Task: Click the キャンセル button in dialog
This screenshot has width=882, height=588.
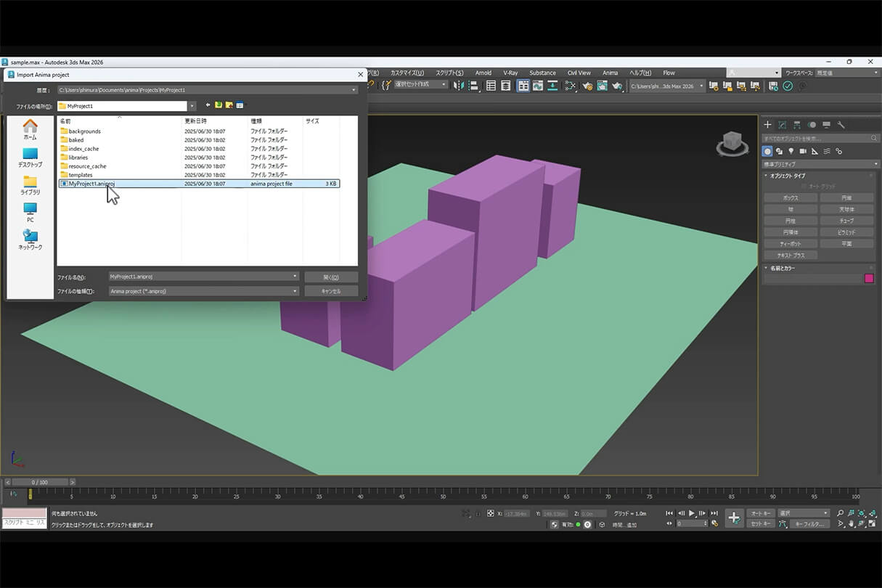Action: coord(331,291)
